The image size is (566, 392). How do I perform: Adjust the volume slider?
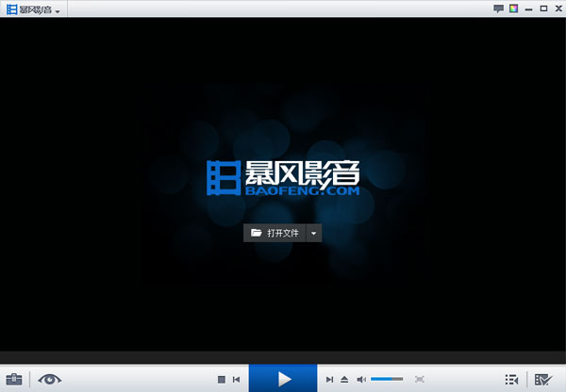[x=387, y=379]
